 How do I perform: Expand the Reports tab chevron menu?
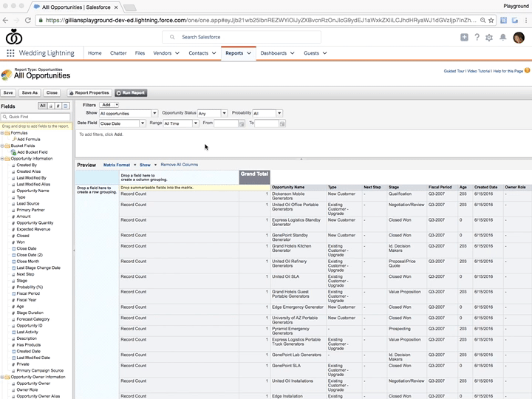point(249,53)
